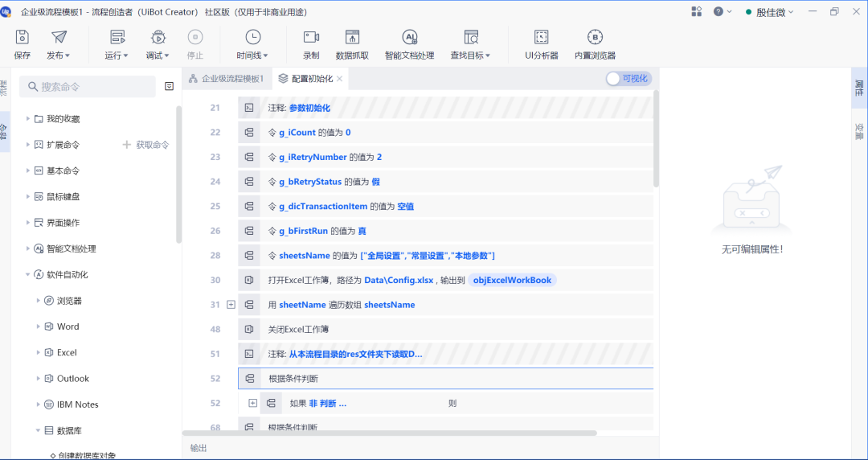Start recording with the 录制 icon
The height and width of the screenshot is (460, 868).
[311, 37]
